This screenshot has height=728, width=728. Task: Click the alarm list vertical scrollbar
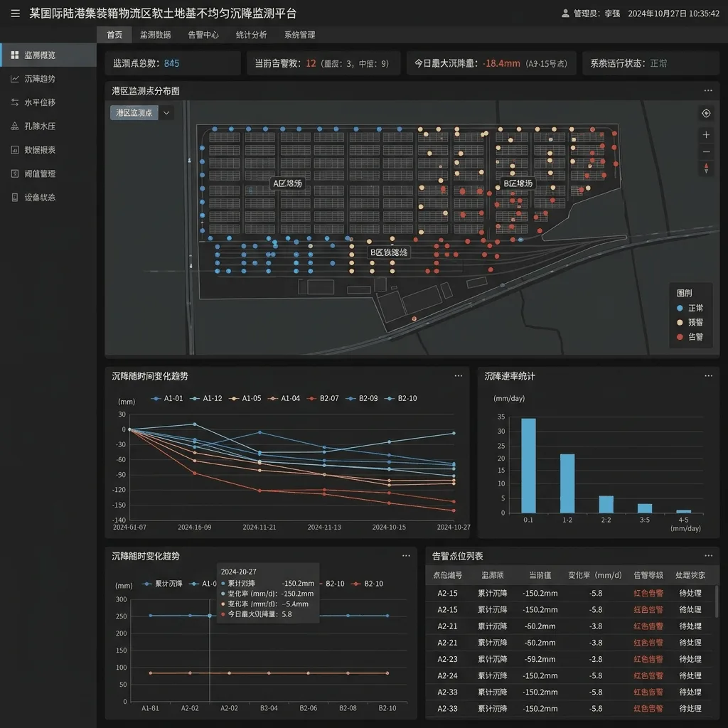[x=717, y=601]
